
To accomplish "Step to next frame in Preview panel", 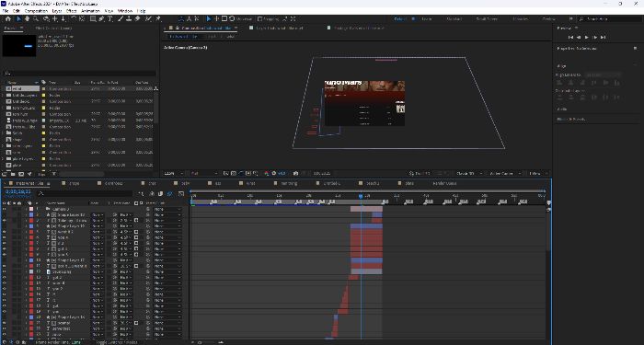I will tap(595, 38).
